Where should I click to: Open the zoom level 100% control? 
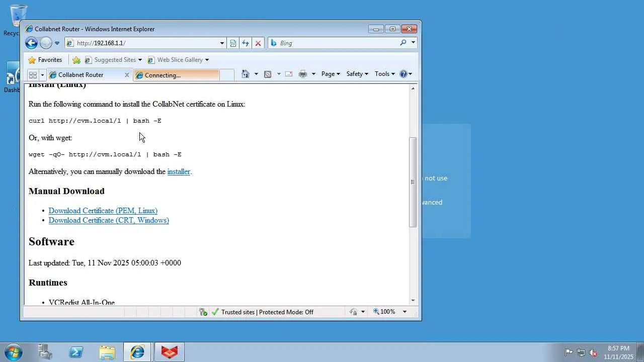click(x=384, y=312)
